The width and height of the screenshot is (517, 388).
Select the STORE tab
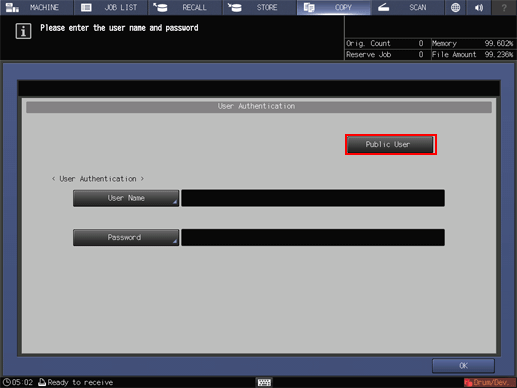pyautogui.click(x=259, y=7)
